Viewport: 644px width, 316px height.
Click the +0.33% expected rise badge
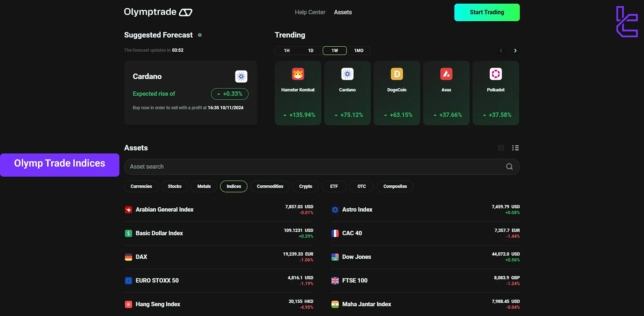pos(230,94)
